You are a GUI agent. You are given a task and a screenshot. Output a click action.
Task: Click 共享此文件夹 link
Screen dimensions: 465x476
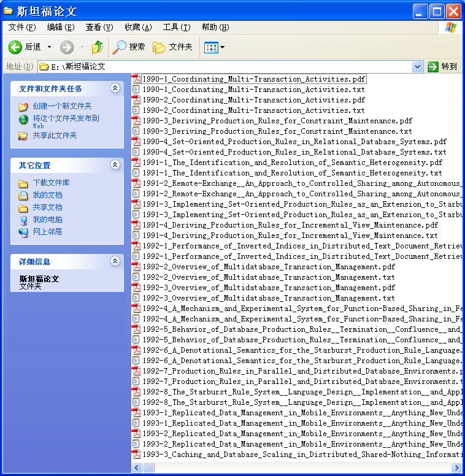pos(55,136)
